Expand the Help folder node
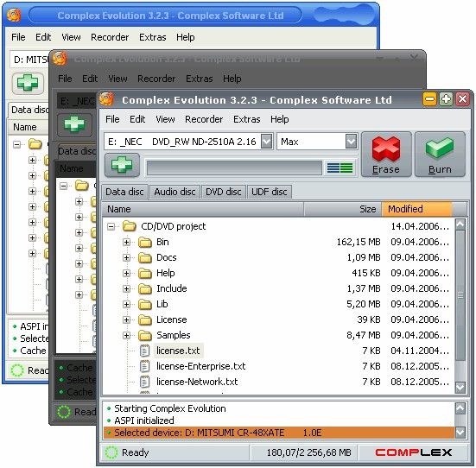This screenshot has width=476, height=468. (126, 273)
